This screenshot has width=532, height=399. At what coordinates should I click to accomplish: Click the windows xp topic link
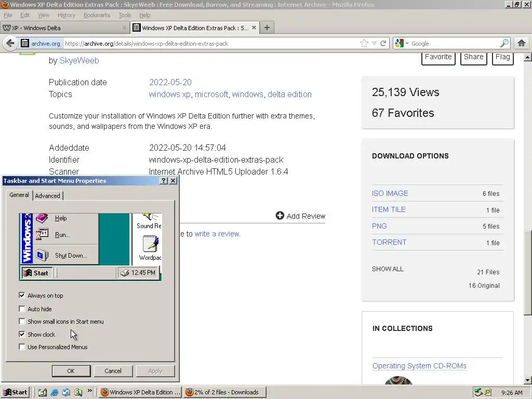170,95
